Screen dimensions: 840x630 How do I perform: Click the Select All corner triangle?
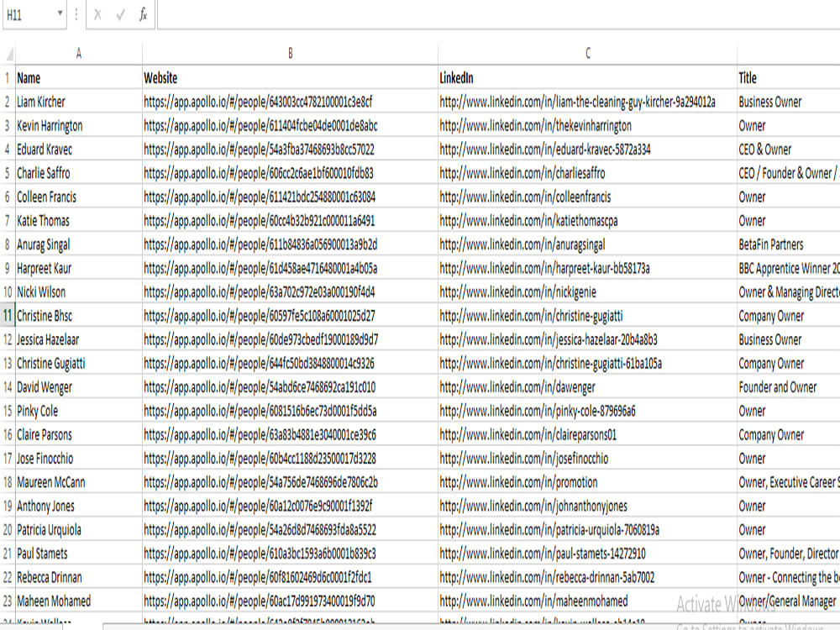8,54
